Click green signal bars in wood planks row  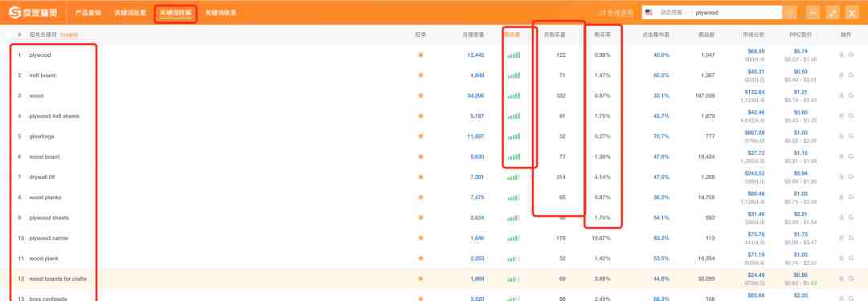pos(514,197)
